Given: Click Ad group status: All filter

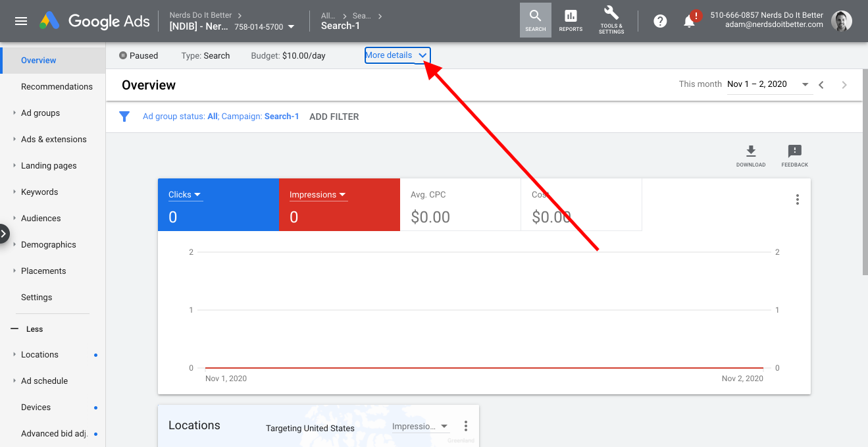Looking at the screenshot, I should [x=180, y=117].
